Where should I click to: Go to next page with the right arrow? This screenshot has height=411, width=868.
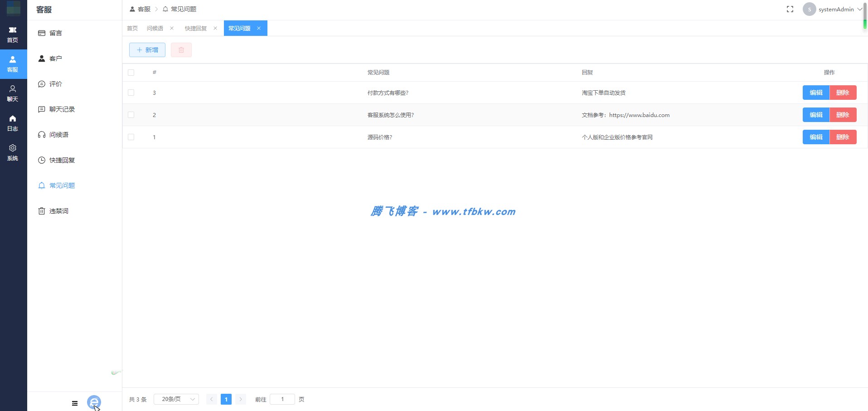[x=241, y=399]
